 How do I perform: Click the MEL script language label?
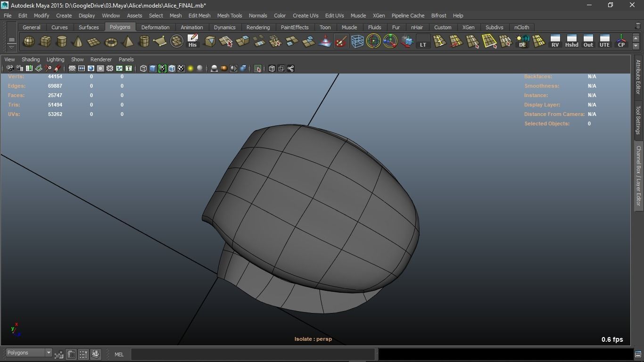click(x=119, y=354)
